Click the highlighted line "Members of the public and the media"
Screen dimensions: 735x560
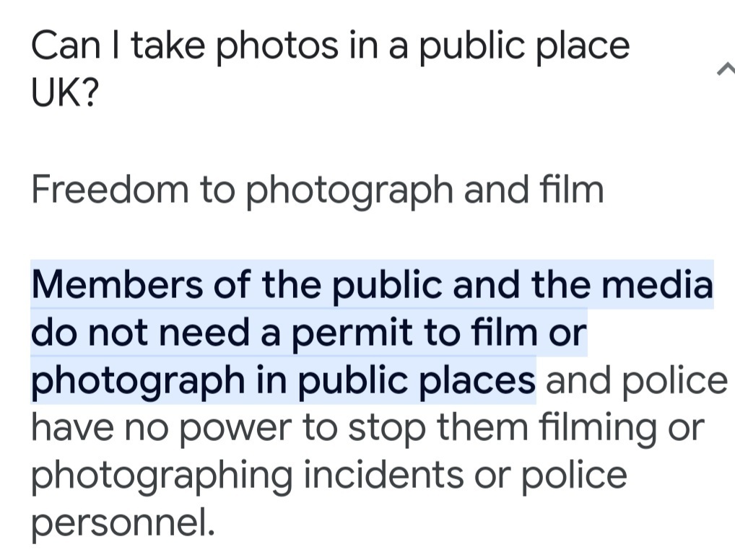click(x=371, y=285)
